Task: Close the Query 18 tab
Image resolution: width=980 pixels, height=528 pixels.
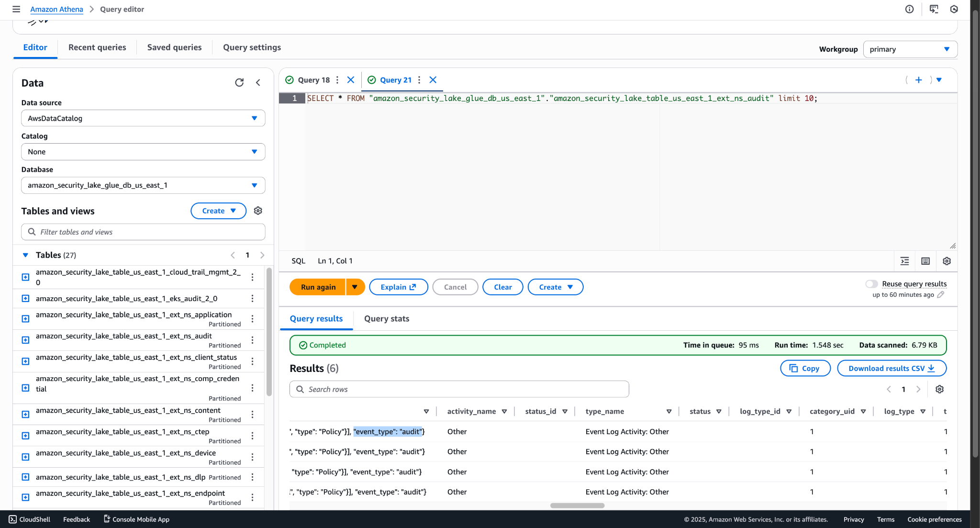Action: coord(351,80)
